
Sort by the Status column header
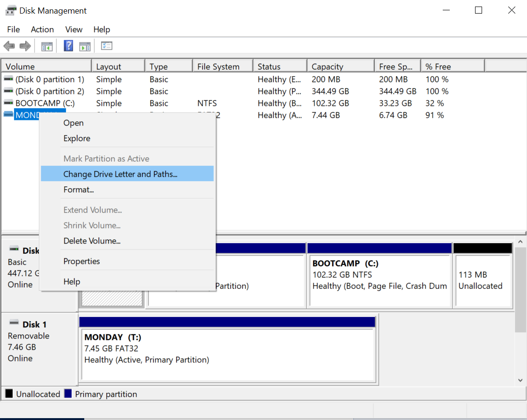(x=280, y=66)
